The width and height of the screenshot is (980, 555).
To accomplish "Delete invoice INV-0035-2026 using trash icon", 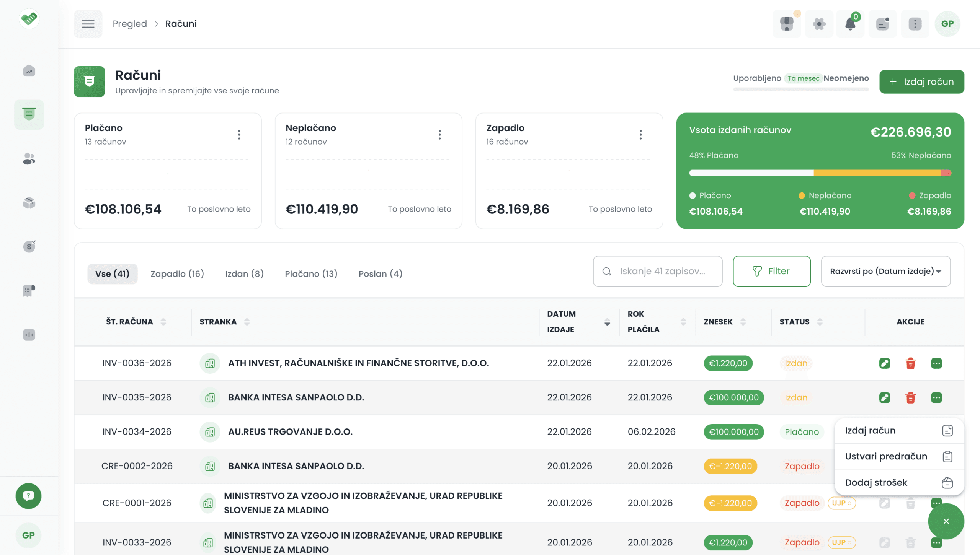I will coord(910,397).
